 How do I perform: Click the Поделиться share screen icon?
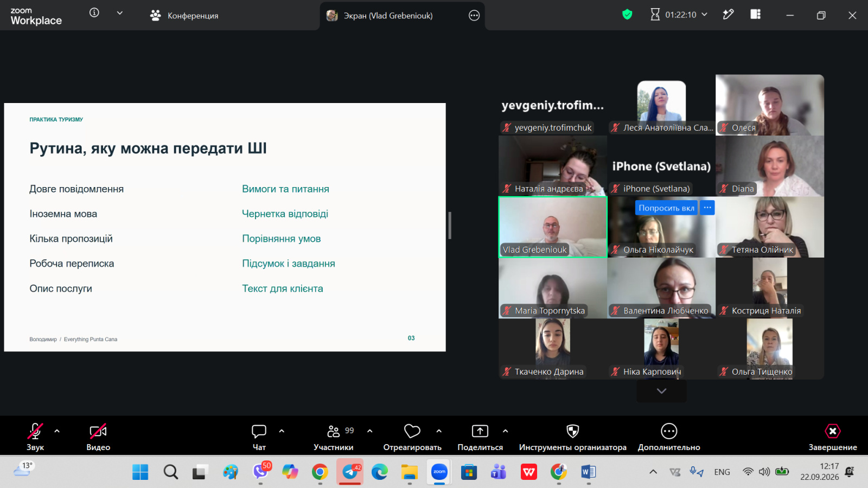click(480, 431)
